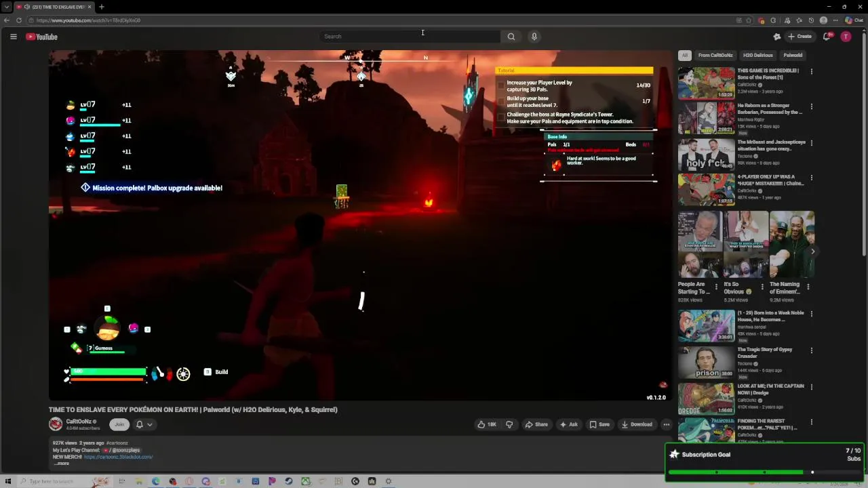Save video to a playlist
Viewport: 868px width, 488px height.
[x=599, y=424]
